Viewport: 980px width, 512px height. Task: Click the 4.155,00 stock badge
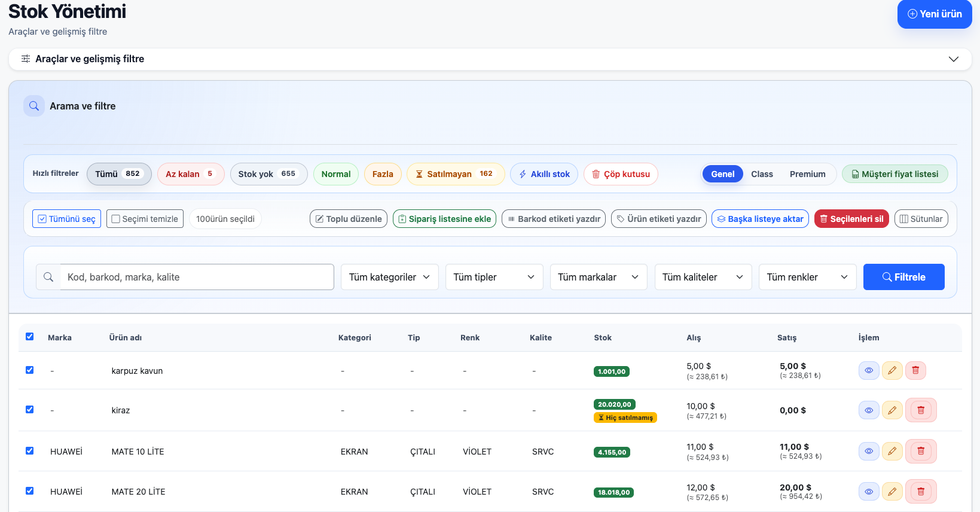click(x=612, y=452)
